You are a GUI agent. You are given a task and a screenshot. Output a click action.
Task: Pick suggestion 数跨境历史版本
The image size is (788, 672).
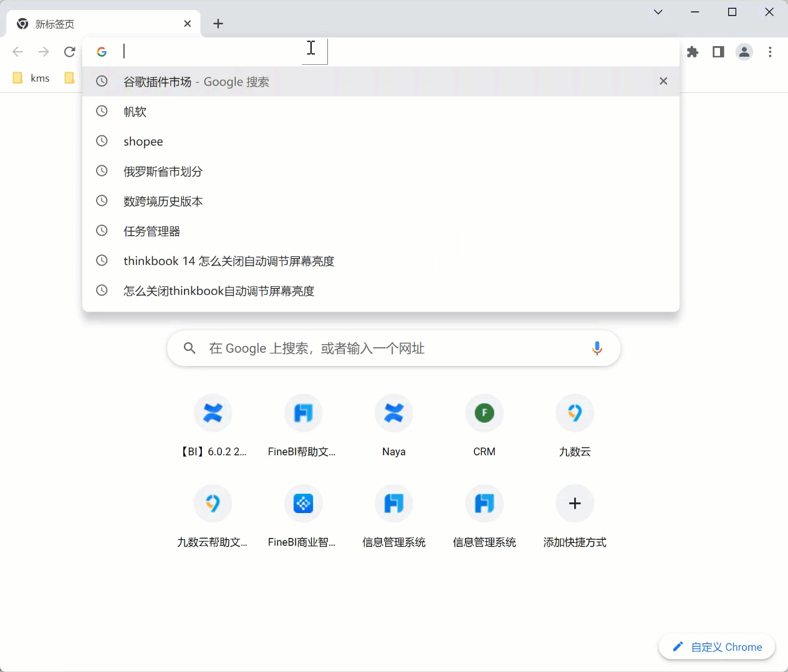point(381,201)
